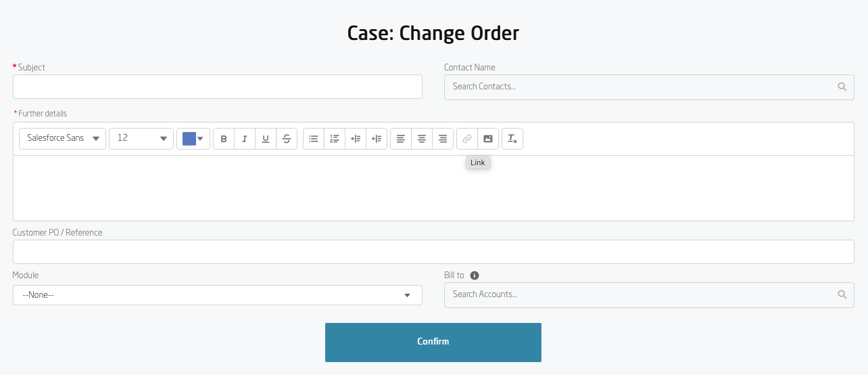Open the text color picker
The width and height of the screenshot is (868, 375).
193,139
